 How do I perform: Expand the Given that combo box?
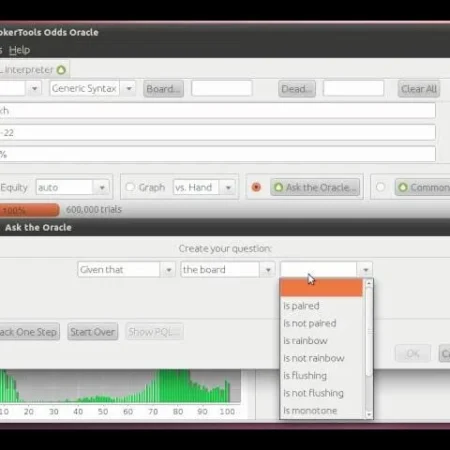[169, 270]
